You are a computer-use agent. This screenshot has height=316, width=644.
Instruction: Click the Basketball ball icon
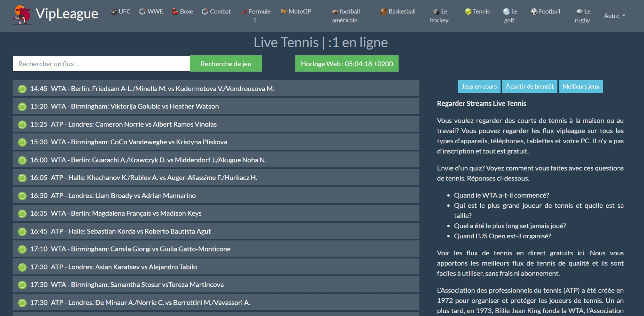click(x=384, y=11)
